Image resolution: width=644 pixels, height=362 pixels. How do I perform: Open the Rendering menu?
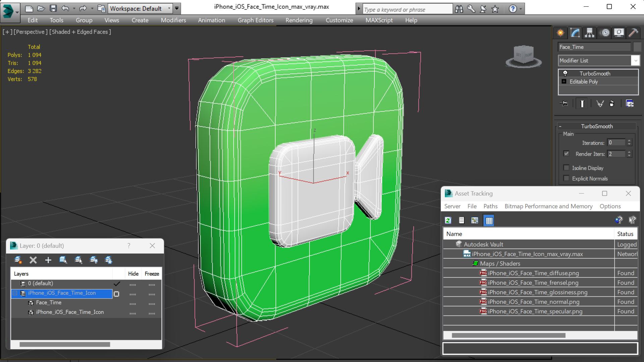(x=299, y=20)
